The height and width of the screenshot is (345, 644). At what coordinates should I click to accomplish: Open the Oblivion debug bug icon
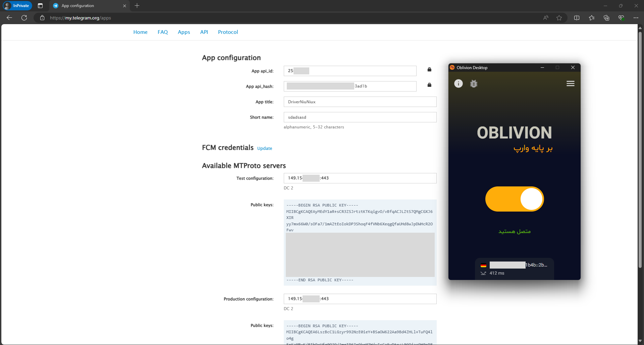[x=474, y=83]
